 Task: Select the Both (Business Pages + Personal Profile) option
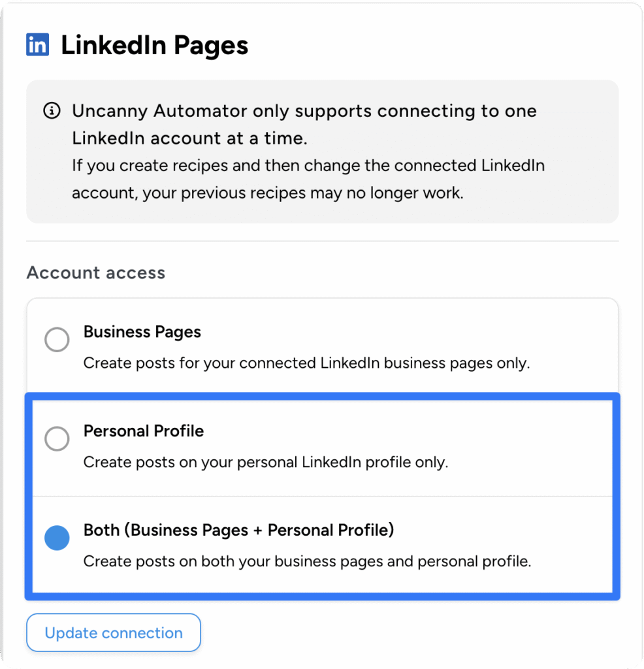pos(57,538)
